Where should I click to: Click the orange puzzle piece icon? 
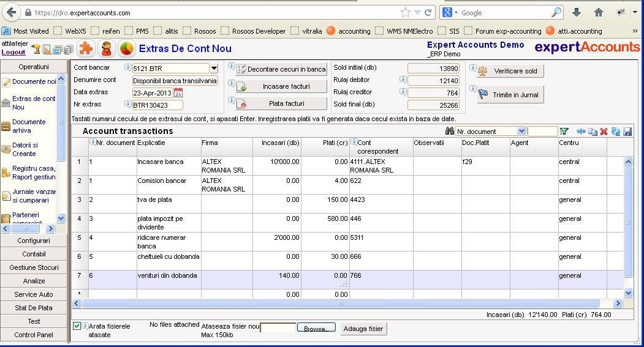(86, 49)
